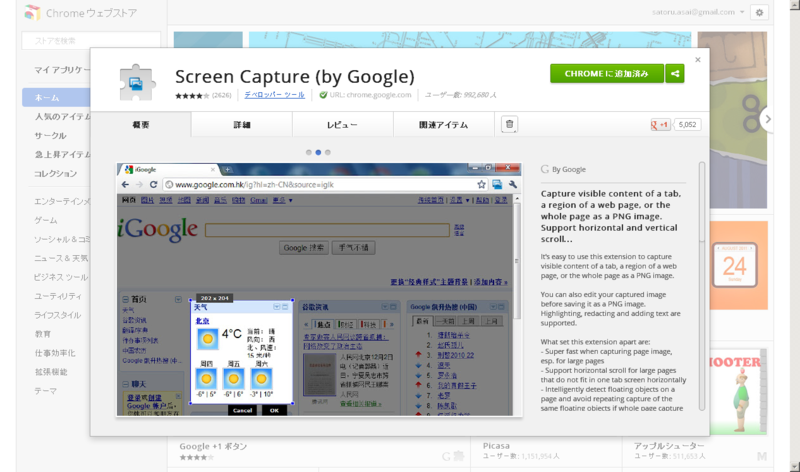The height and width of the screenshot is (472, 800).
Task: Click the extension screenshot preview image
Action: pos(319,290)
